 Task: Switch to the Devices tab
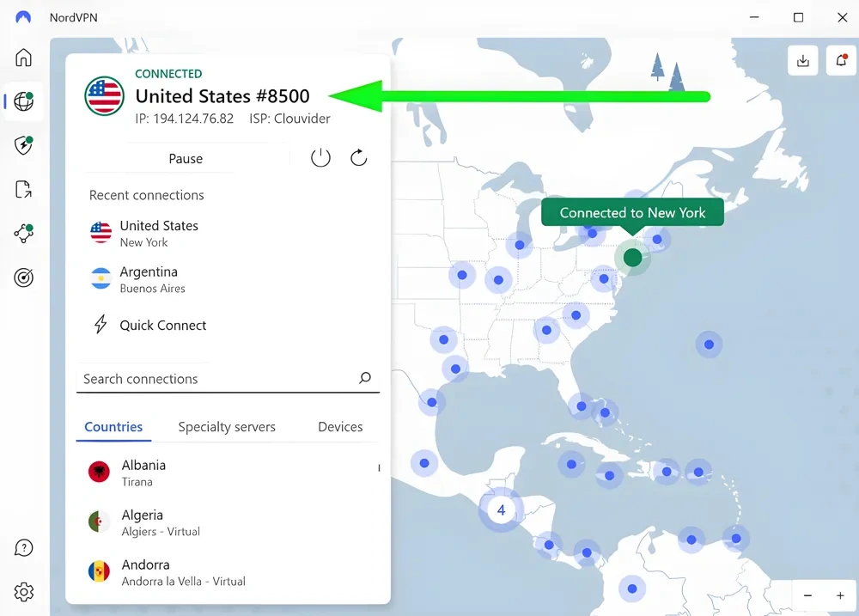click(340, 427)
